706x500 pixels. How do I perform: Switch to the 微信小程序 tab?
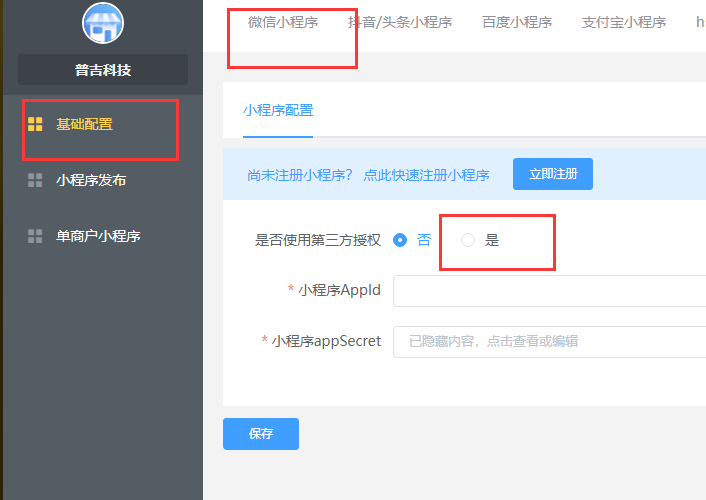(283, 22)
